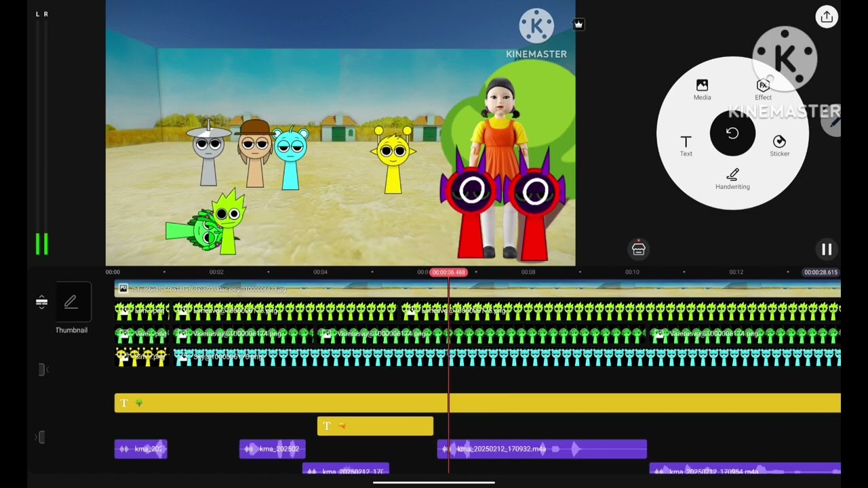Image resolution: width=868 pixels, height=488 pixels.
Task: Click the 00:02 mark on the ruler
Action: click(x=216, y=272)
